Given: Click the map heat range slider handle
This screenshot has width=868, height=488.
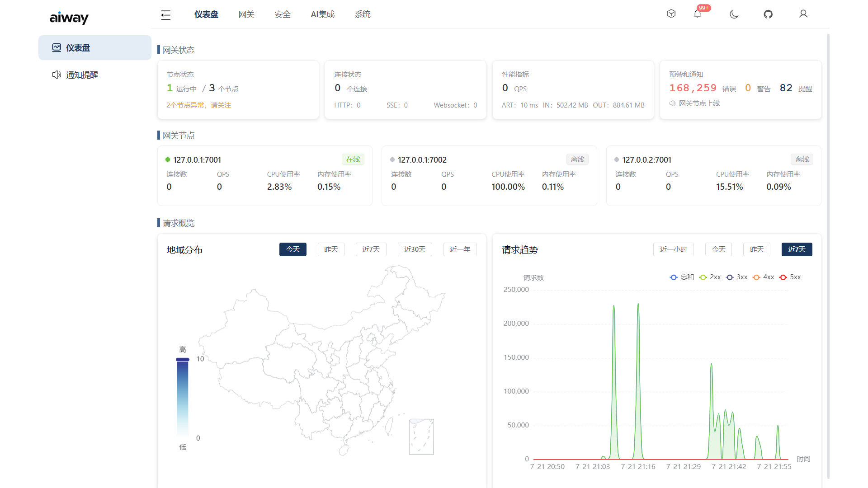Looking at the screenshot, I should 183,360.
